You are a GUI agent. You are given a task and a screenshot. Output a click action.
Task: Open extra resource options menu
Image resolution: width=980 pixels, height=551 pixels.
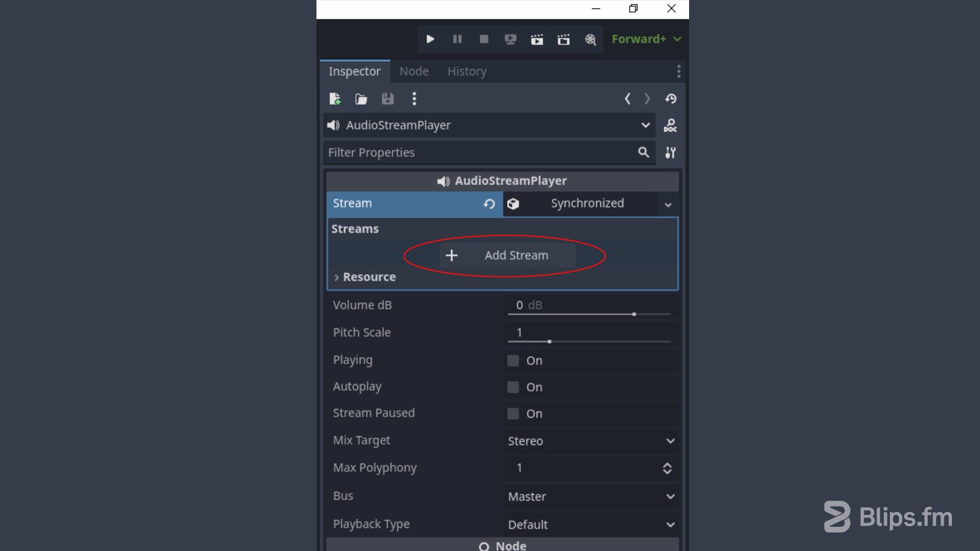click(x=414, y=99)
